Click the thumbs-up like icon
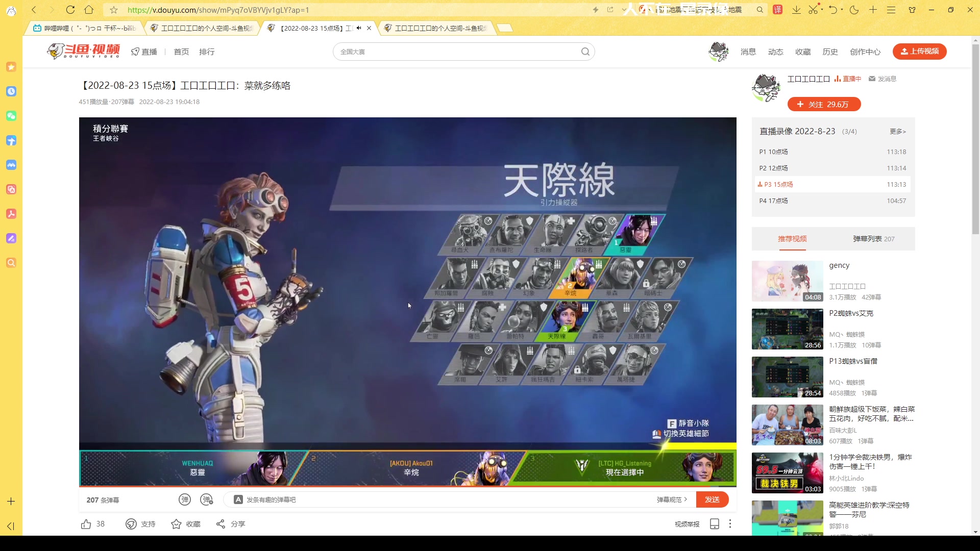This screenshot has height=551, width=980. pos(86,524)
